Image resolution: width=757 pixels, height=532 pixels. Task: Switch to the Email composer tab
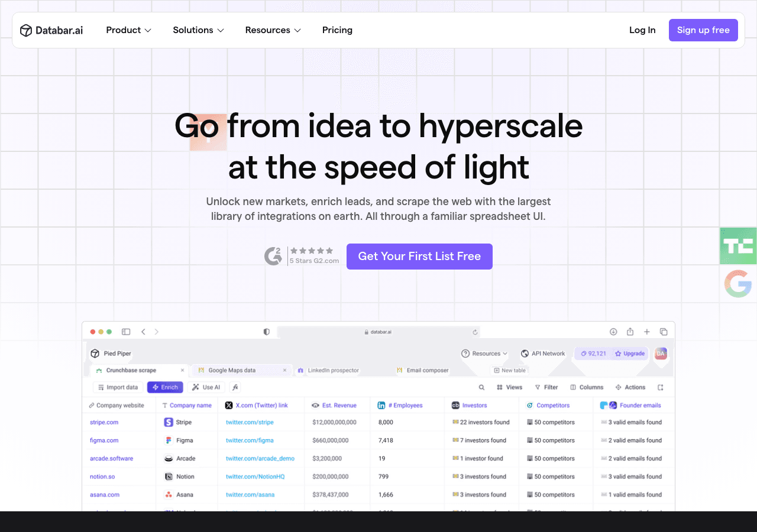(423, 371)
